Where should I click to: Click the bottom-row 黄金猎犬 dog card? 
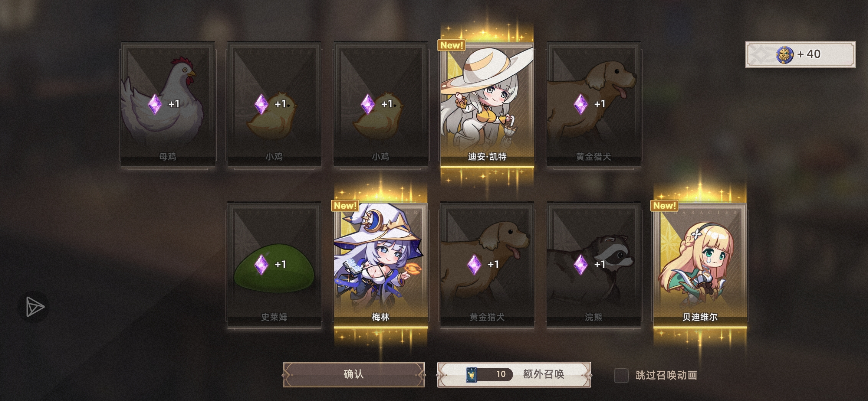click(x=487, y=265)
